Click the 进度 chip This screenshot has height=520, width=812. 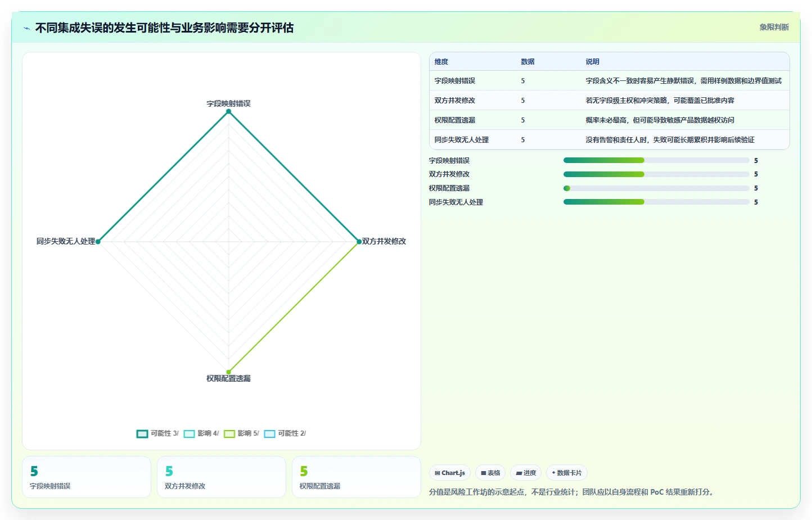[526, 473]
